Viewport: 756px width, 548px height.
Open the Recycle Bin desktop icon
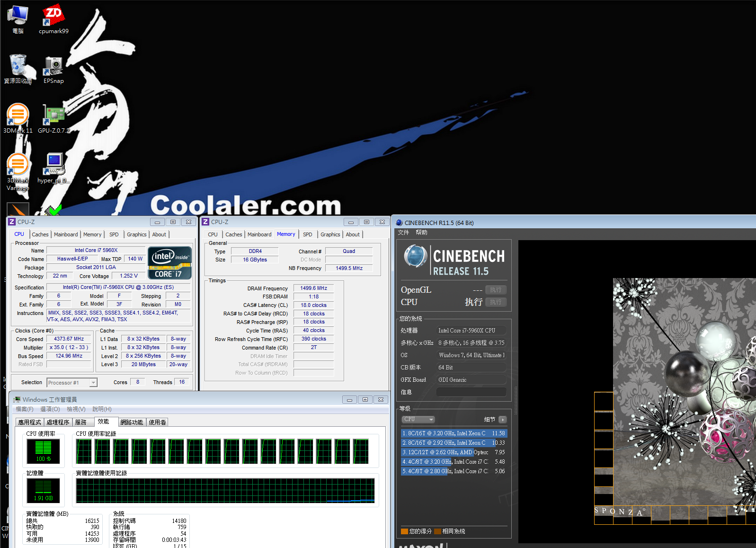tap(18, 69)
